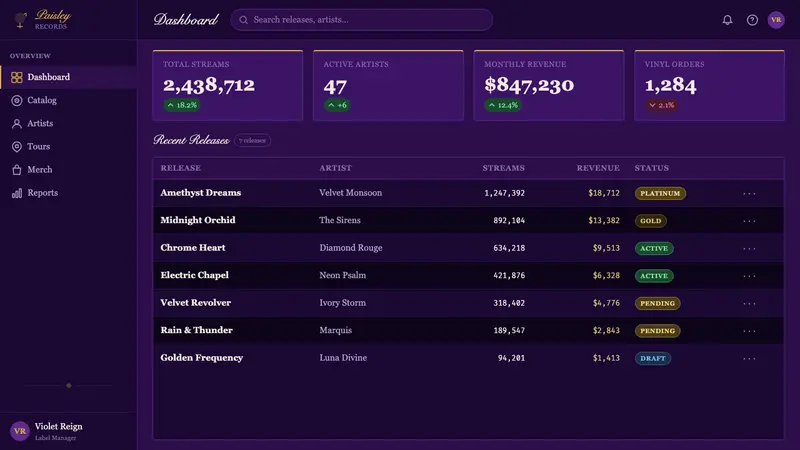Click the search magnifier icon

coord(243,20)
